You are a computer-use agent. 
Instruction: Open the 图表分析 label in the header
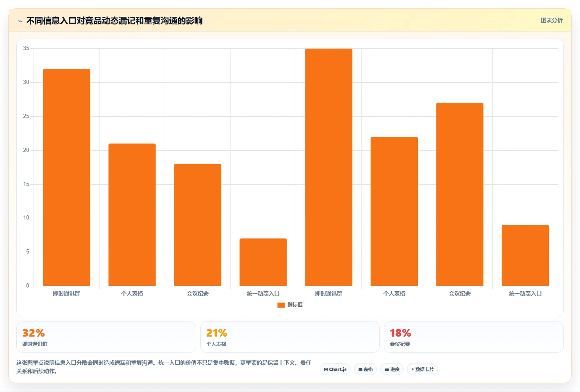click(x=551, y=20)
